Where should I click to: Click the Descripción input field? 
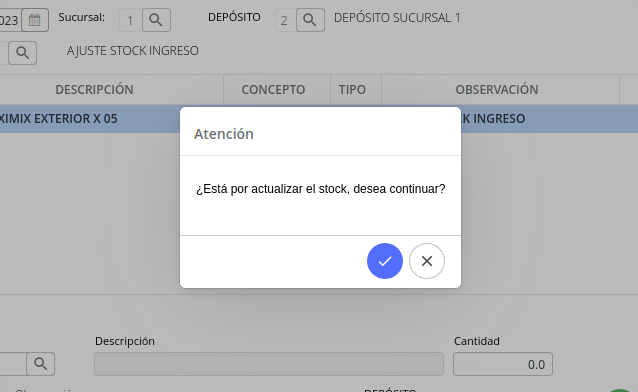pos(269,364)
